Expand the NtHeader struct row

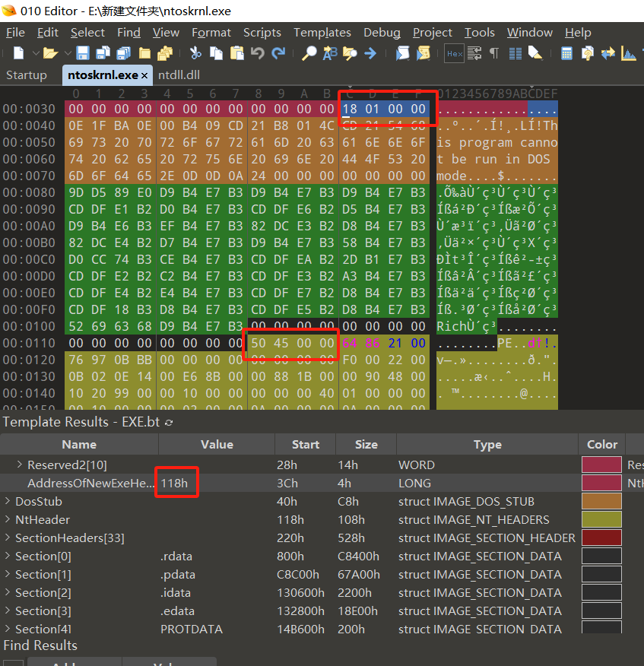pos(8,519)
